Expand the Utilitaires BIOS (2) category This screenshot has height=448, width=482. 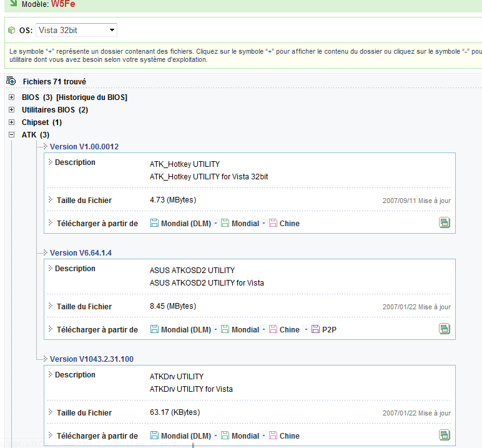[11, 110]
